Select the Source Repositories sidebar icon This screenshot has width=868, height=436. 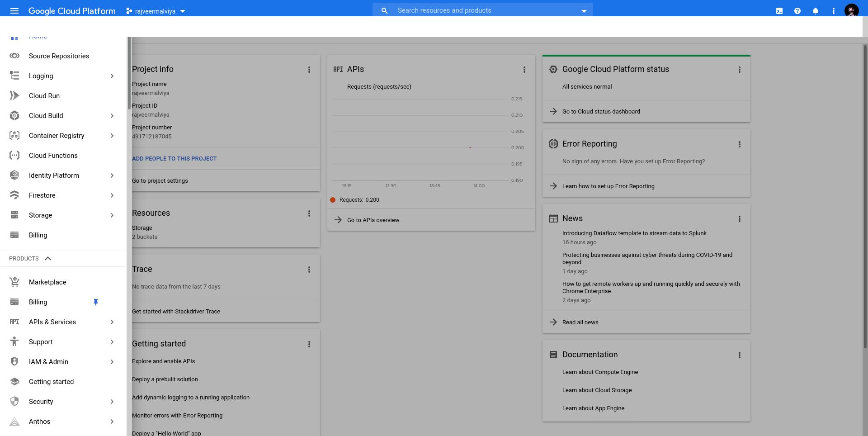click(x=14, y=56)
